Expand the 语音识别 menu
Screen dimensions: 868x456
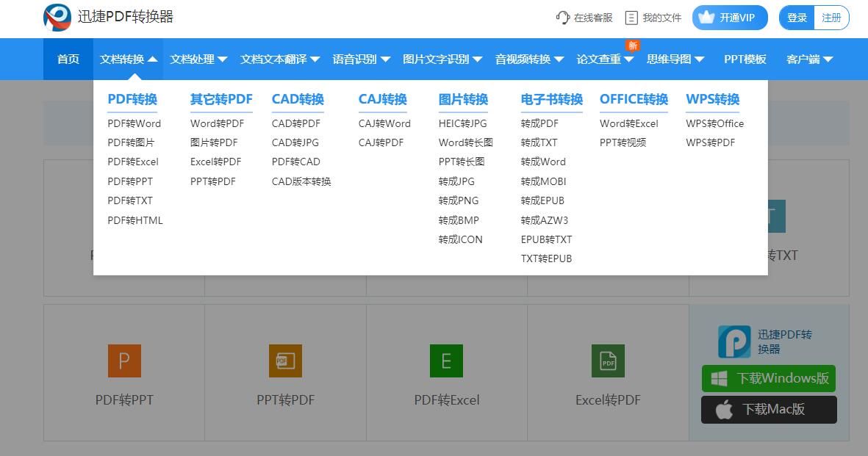pyautogui.click(x=361, y=59)
